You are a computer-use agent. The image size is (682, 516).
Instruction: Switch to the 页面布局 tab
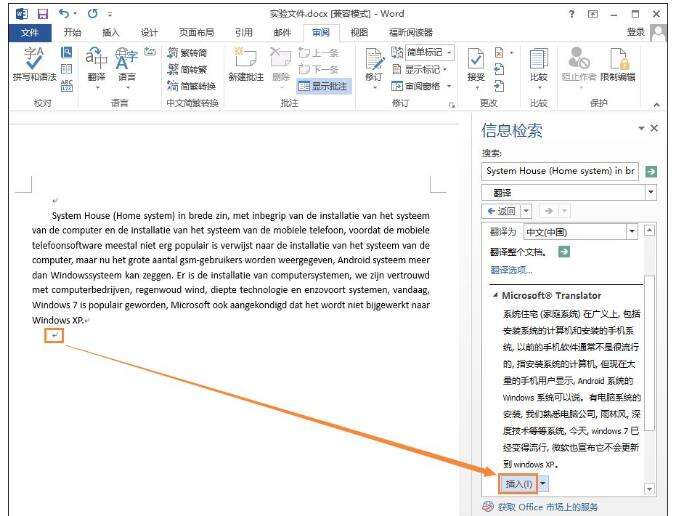click(x=196, y=32)
